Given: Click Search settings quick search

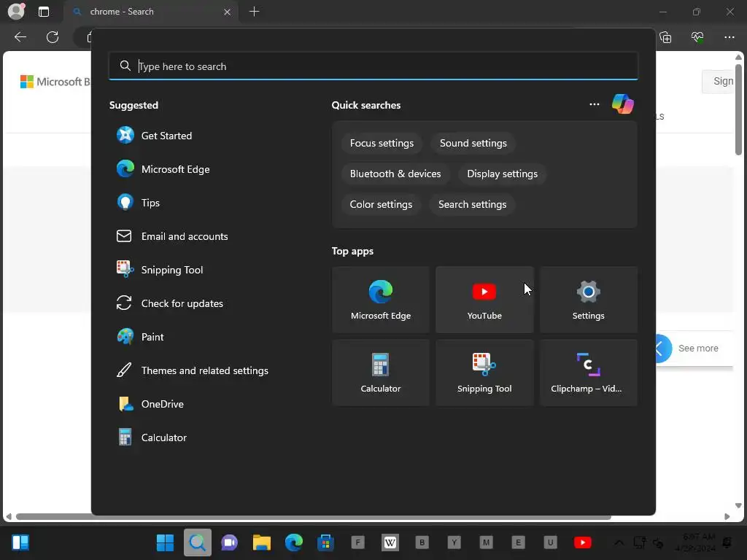Looking at the screenshot, I should [472, 204].
